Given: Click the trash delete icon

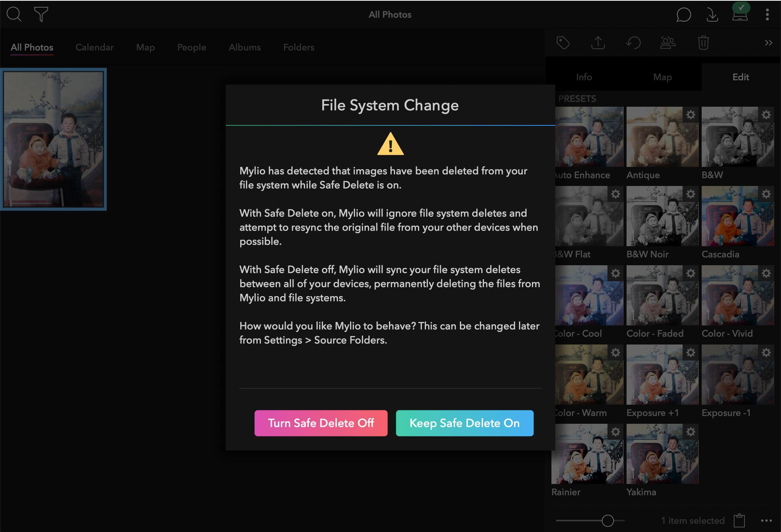Looking at the screenshot, I should click(703, 43).
